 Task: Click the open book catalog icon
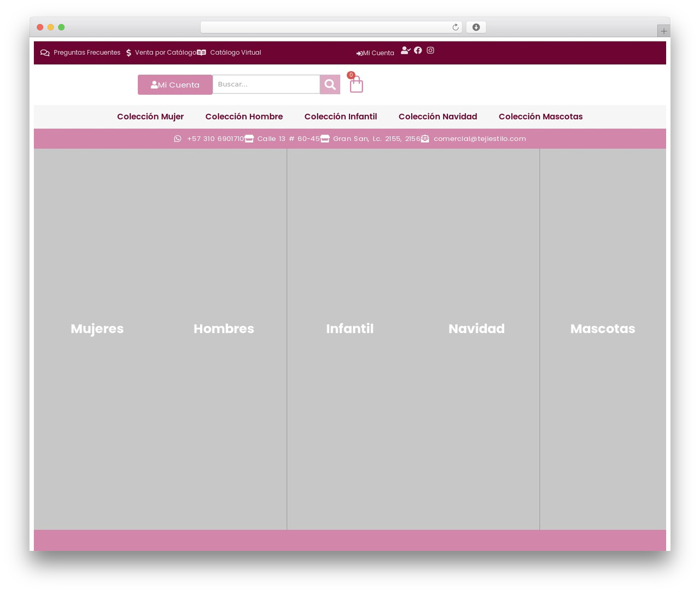click(201, 53)
